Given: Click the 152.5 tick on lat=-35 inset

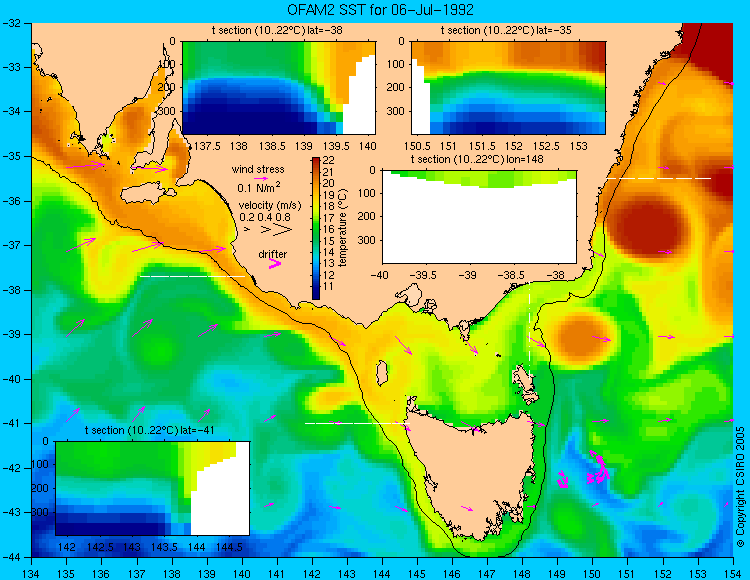Looking at the screenshot, I should 547,146.
